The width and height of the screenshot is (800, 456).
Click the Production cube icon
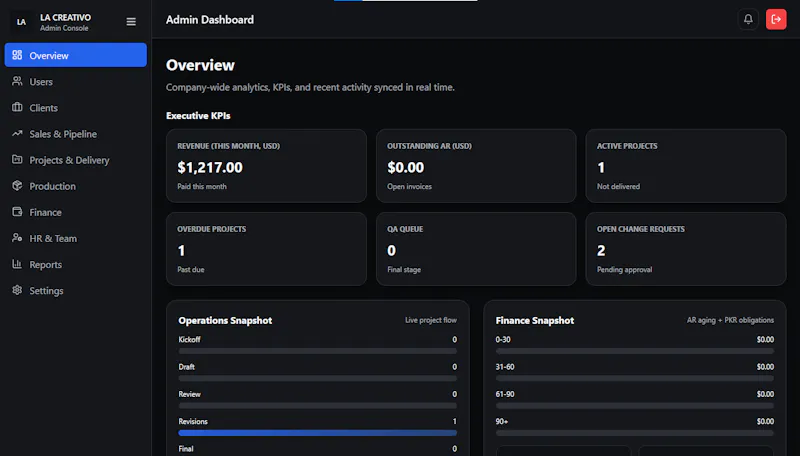[17, 186]
